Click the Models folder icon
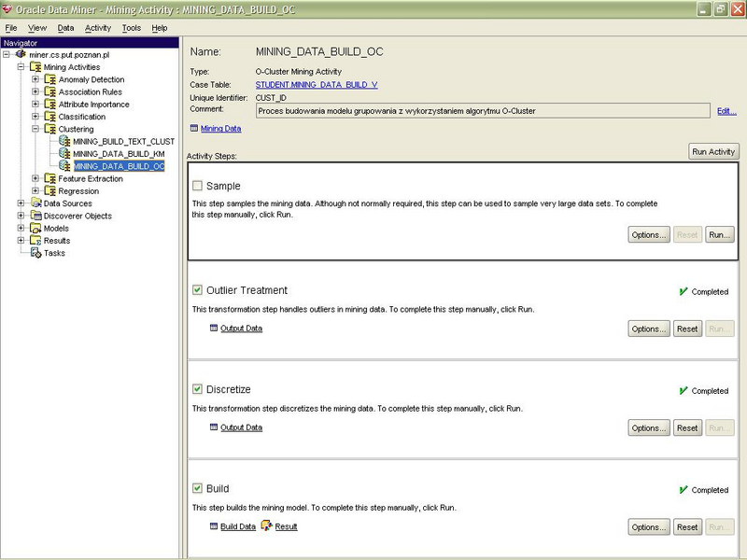The image size is (747, 560). point(35,228)
